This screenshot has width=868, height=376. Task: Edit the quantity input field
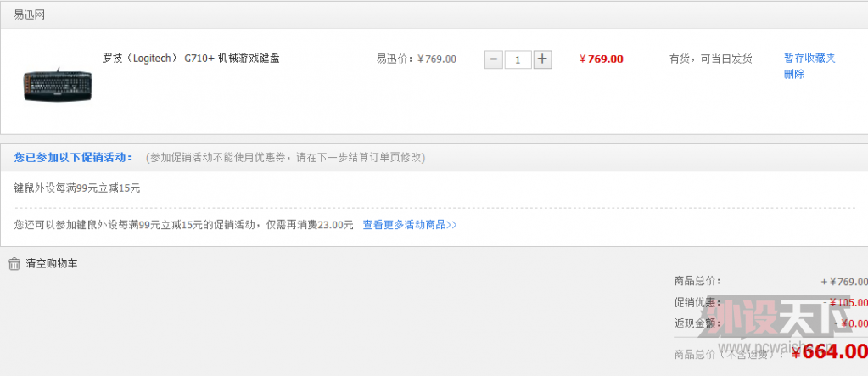pyautogui.click(x=518, y=59)
